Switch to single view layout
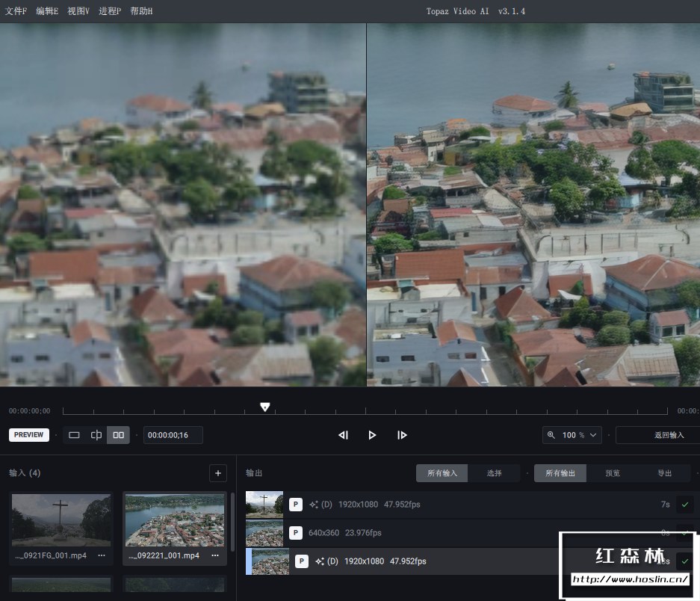This screenshot has height=601, width=700. 74,435
